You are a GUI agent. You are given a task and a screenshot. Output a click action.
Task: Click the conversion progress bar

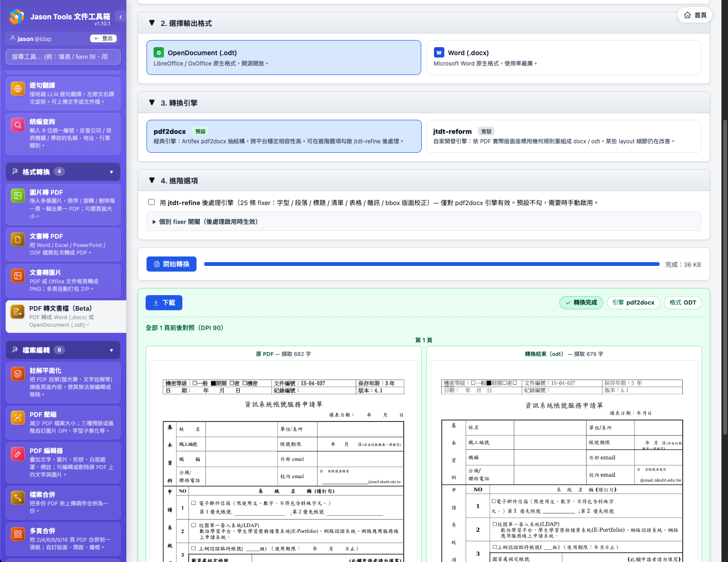[432, 264]
